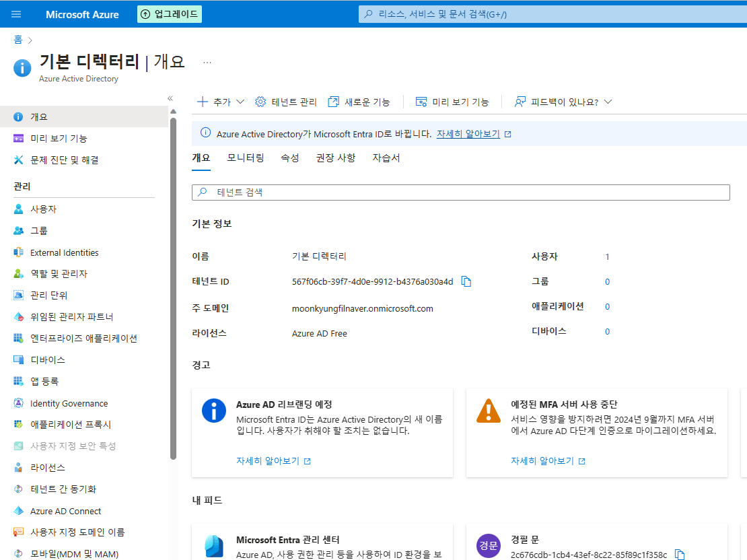Screen dimensions: 747x560
Task: Open the 사용자 count link 1
Action: (x=608, y=257)
